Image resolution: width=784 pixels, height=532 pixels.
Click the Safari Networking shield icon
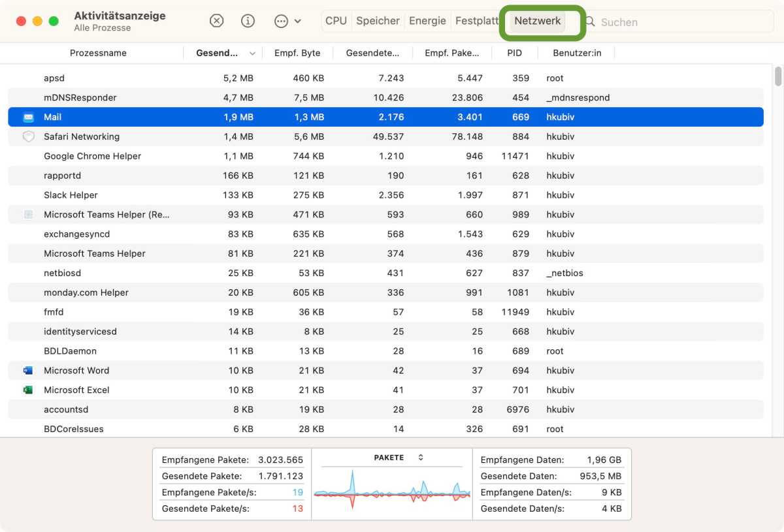coord(28,137)
